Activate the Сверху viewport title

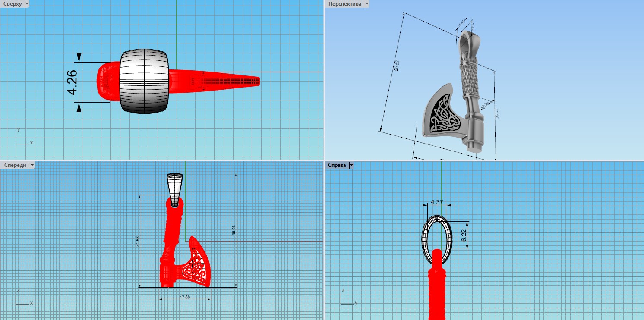pyautogui.click(x=12, y=4)
